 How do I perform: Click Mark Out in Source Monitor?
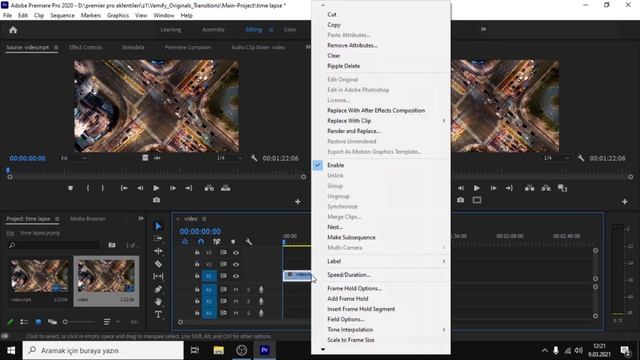[103, 188]
